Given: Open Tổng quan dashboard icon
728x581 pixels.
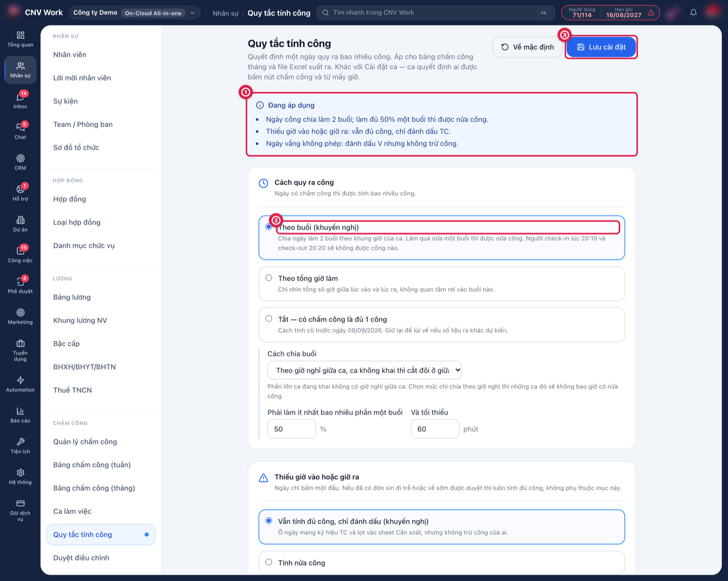Looking at the screenshot, I should pyautogui.click(x=20, y=39).
